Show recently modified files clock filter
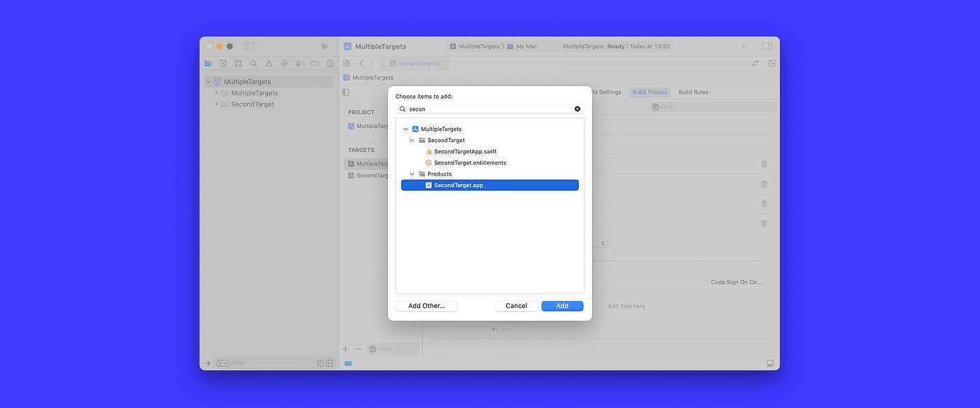The image size is (980, 408). [x=321, y=363]
